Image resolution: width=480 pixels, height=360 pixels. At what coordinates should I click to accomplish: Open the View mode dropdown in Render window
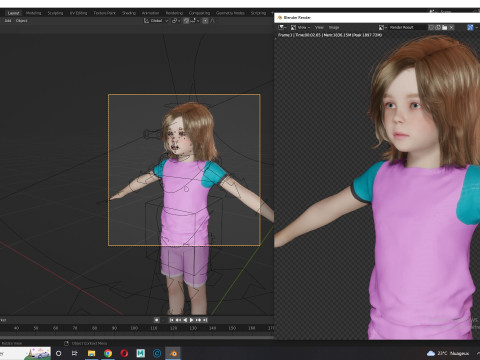click(x=301, y=27)
